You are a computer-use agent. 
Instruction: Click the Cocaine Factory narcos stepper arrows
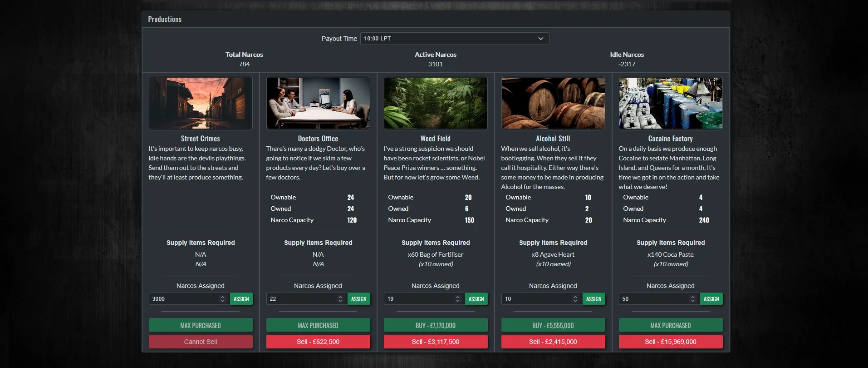click(x=693, y=299)
